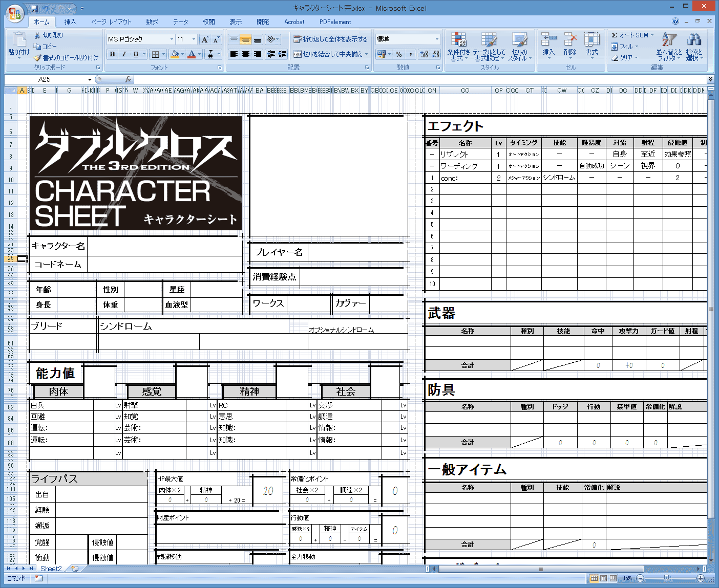The width and height of the screenshot is (719, 588).
Task: Copy selection with コピー button
Action: [46, 47]
